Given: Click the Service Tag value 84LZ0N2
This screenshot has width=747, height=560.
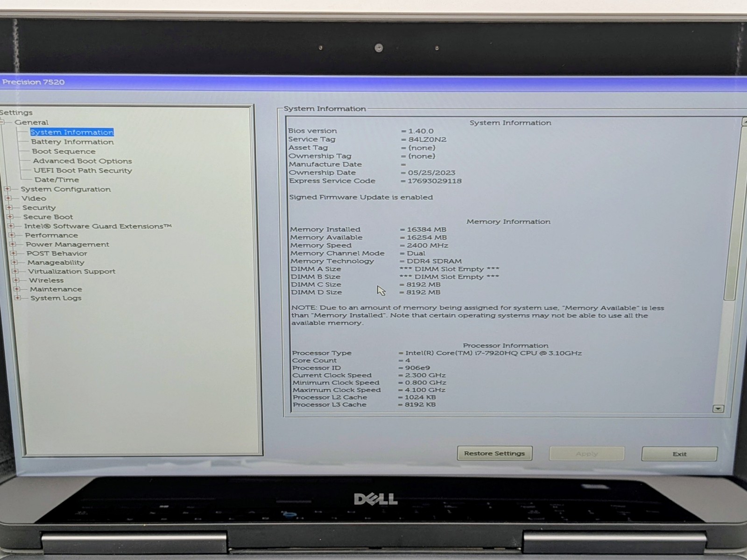Looking at the screenshot, I should coord(427,140).
